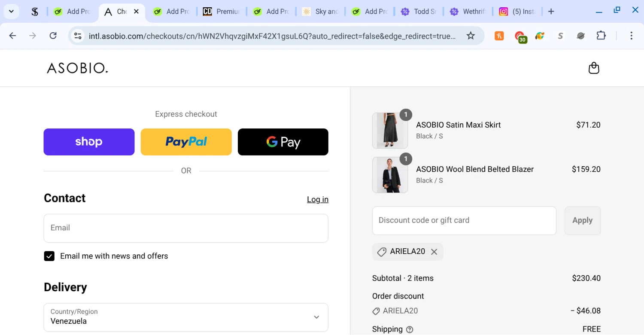The image size is (644, 335).
Task: Open the Country/Region dropdown showing Venezuela
Action: click(186, 317)
